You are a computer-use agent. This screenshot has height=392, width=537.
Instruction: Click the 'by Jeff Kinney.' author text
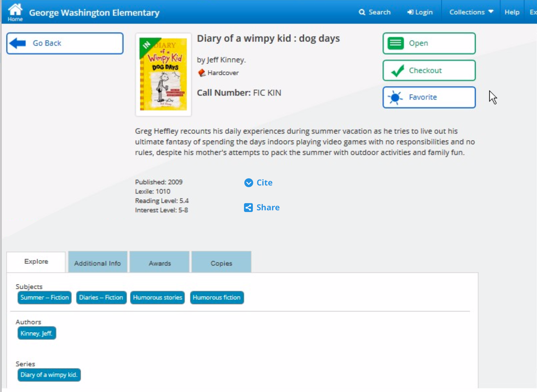pyautogui.click(x=221, y=60)
